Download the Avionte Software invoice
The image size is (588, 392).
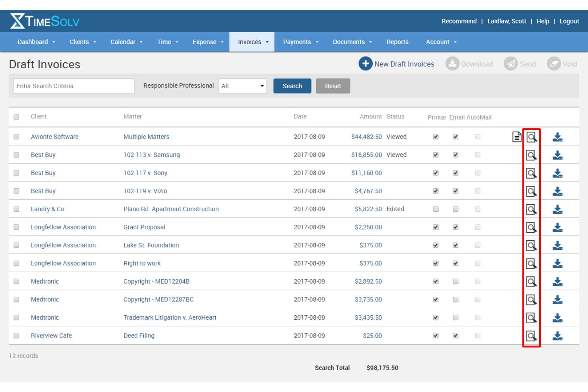click(558, 137)
